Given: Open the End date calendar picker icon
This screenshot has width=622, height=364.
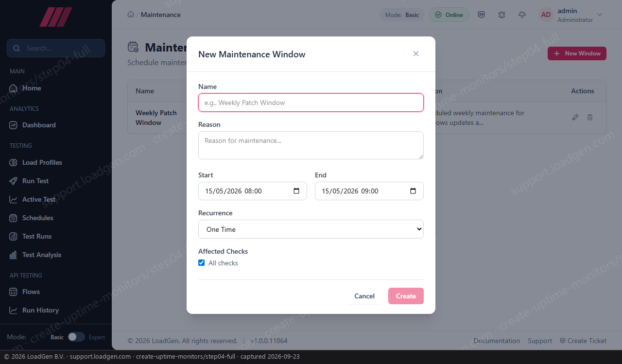Looking at the screenshot, I should [x=413, y=191].
